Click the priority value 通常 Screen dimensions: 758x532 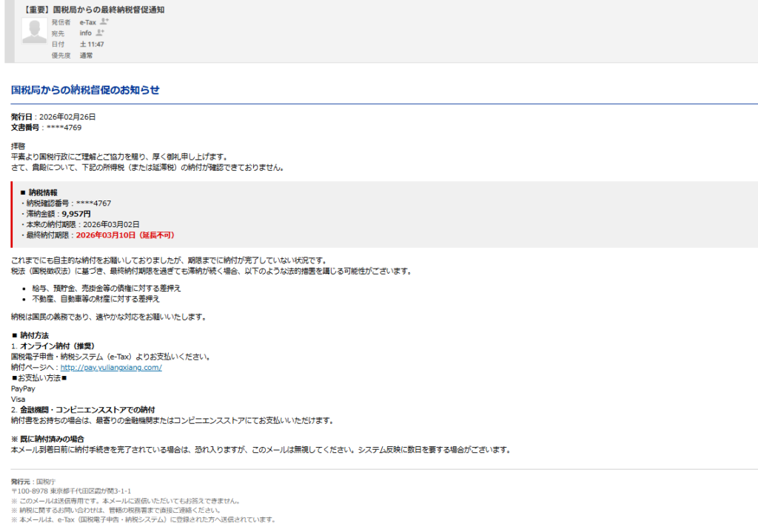click(87, 55)
